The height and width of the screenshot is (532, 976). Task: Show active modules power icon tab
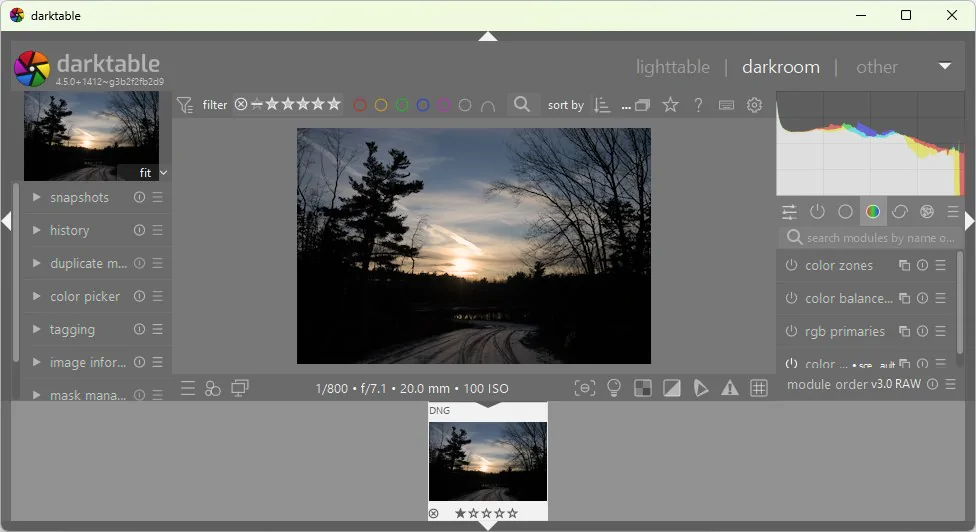(x=817, y=212)
